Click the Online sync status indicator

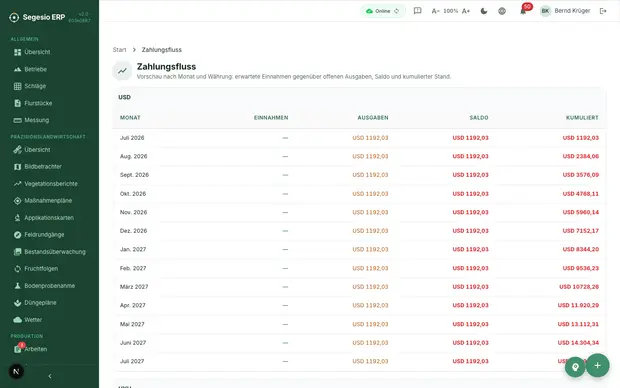point(383,11)
